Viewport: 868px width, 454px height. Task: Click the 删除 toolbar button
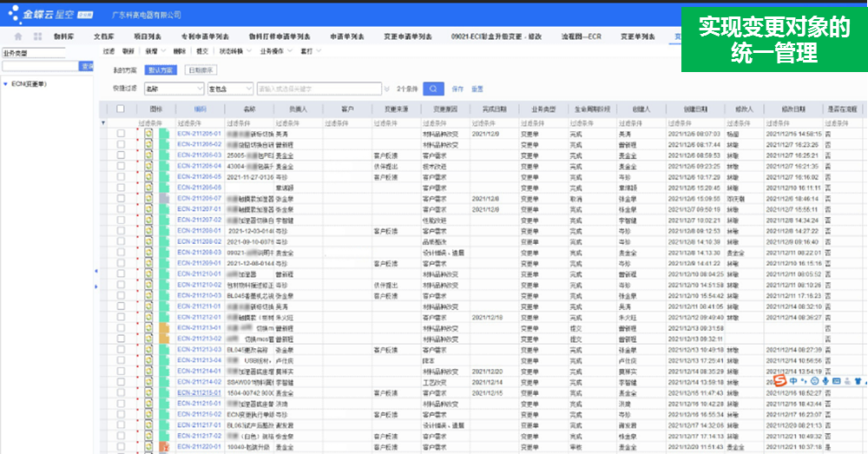pyautogui.click(x=180, y=51)
